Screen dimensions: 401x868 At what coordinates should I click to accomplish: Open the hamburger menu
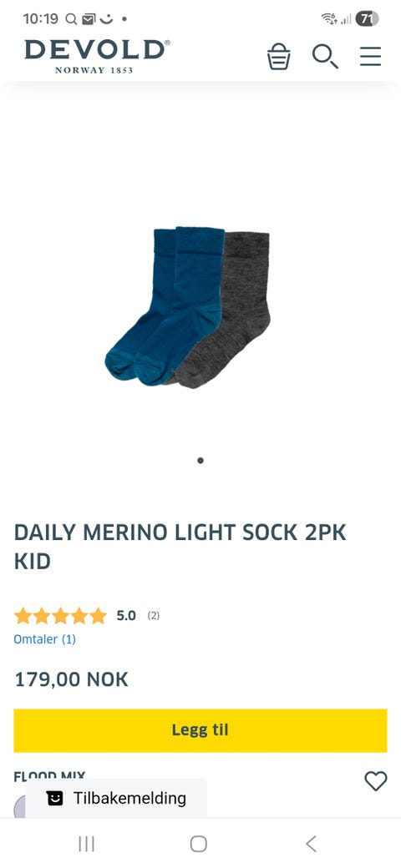pos(371,57)
